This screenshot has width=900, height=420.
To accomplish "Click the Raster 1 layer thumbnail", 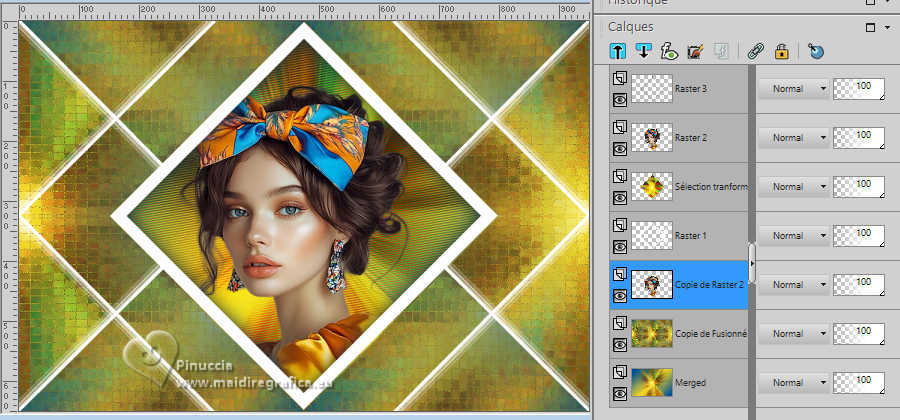I will click(x=652, y=236).
